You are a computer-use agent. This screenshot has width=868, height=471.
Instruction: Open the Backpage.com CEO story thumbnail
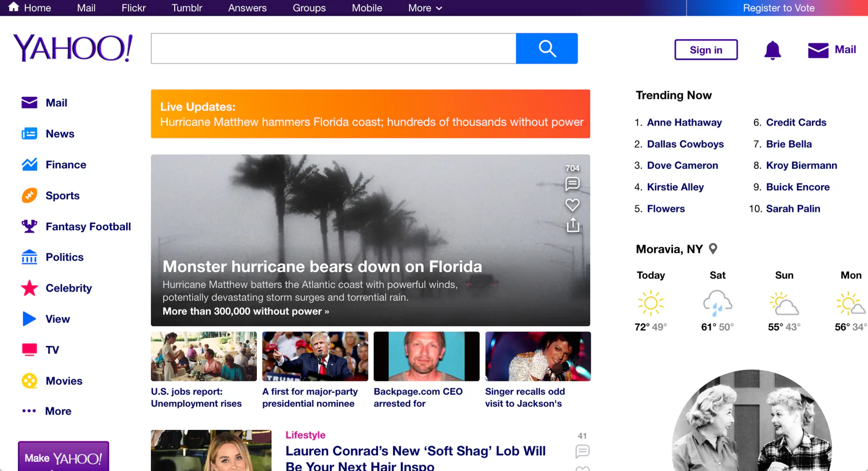tap(426, 356)
